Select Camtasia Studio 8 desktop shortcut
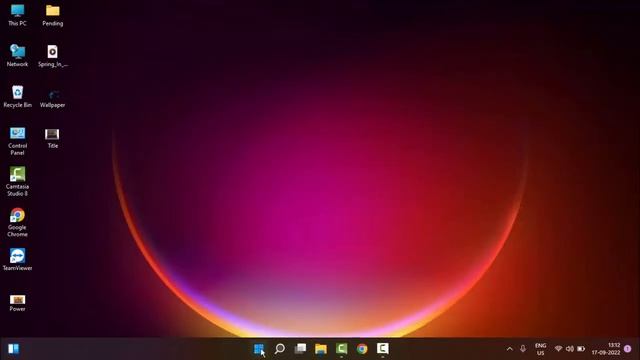Viewport: 640px width, 360px height. (x=18, y=182)
